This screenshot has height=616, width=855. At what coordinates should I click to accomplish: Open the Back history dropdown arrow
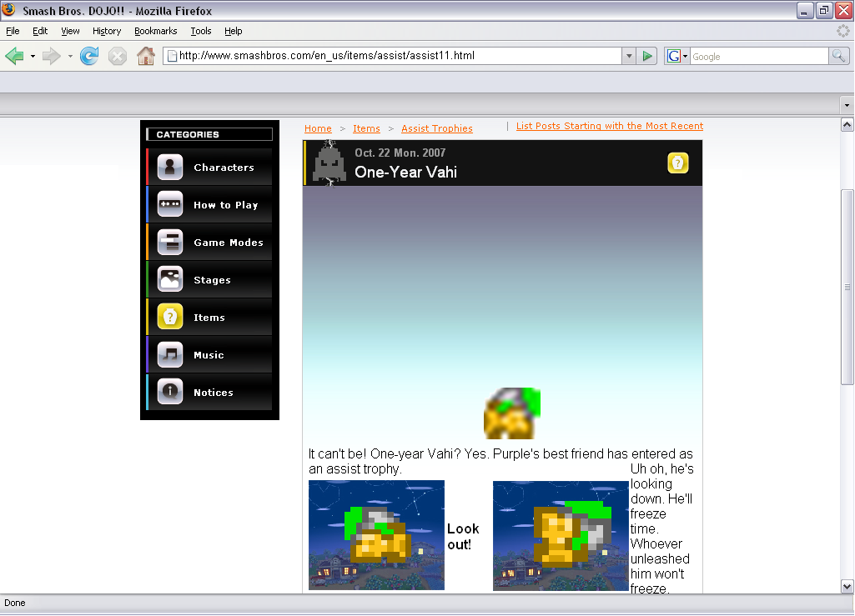click(x=33, y=56)
